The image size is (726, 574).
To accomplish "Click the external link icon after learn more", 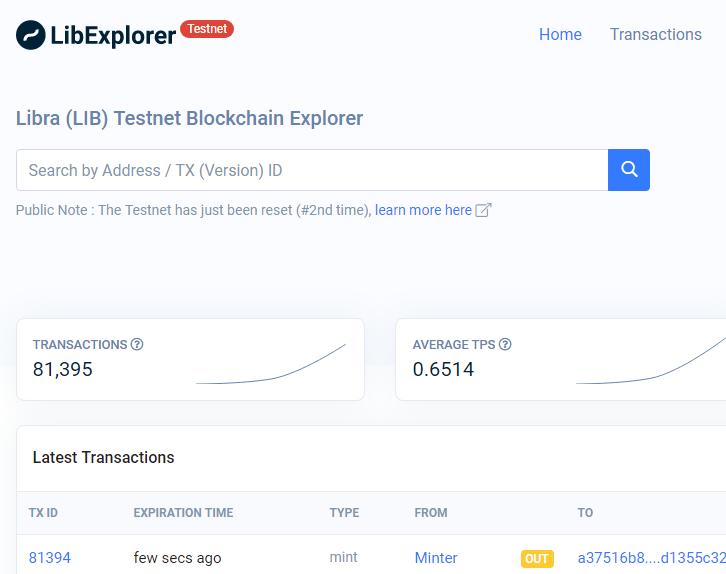I will tap(483, 210).
